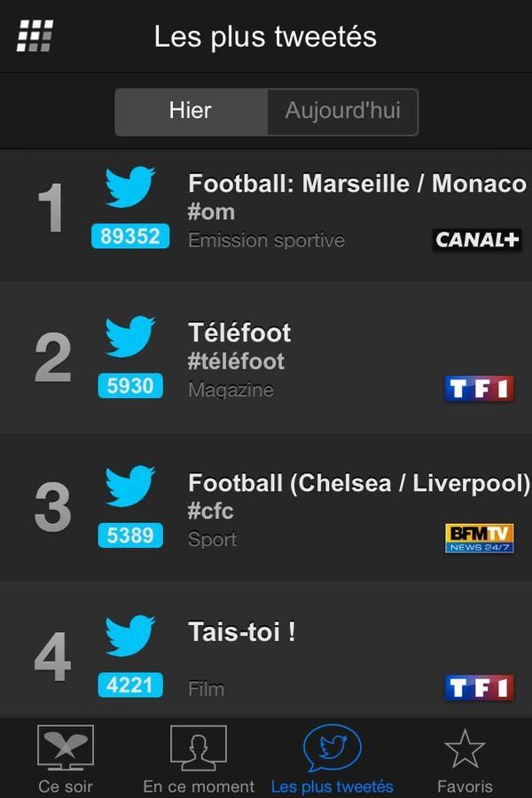Click the CANAL+ channel logo
The image size is (532, 798).
point(477,239)
